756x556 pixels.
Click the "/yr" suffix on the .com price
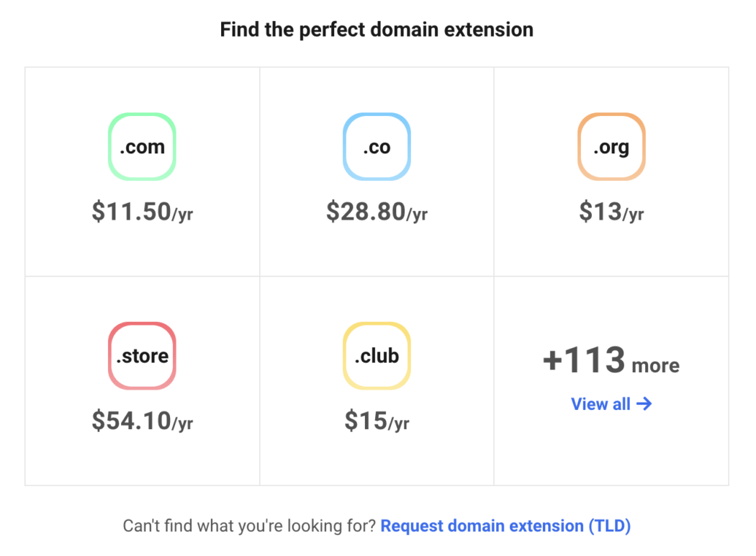(182, 215)
